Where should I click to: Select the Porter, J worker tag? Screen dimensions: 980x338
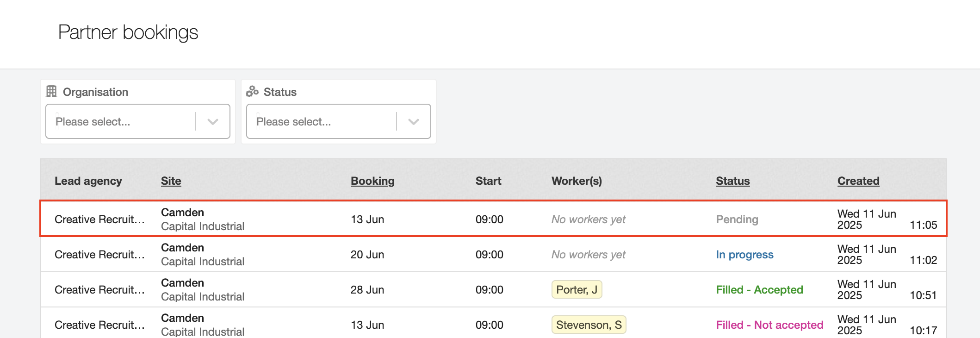(577, 290)
